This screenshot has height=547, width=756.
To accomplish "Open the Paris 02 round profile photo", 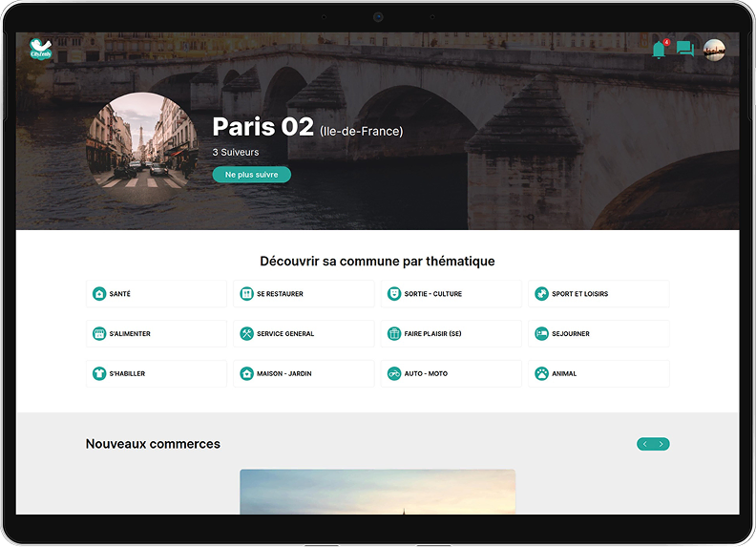I will pyautogui.click(x=142, y=149).
